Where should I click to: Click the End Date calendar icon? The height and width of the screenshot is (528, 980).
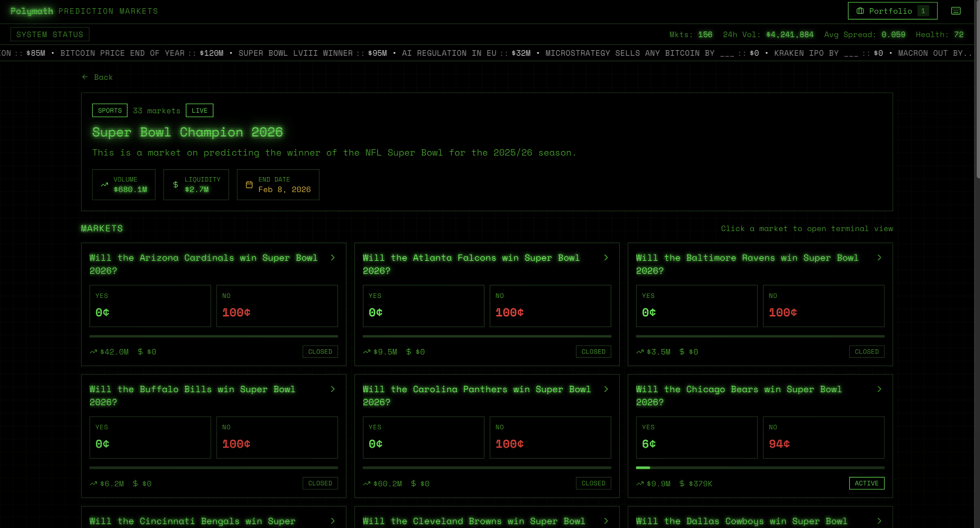(x=249, y=185)
